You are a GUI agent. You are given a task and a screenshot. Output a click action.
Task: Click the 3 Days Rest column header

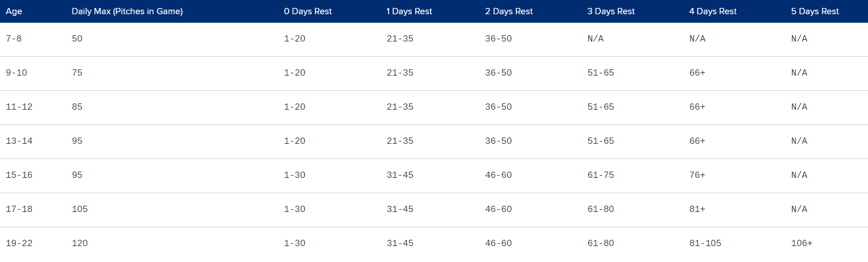point(612,11)
